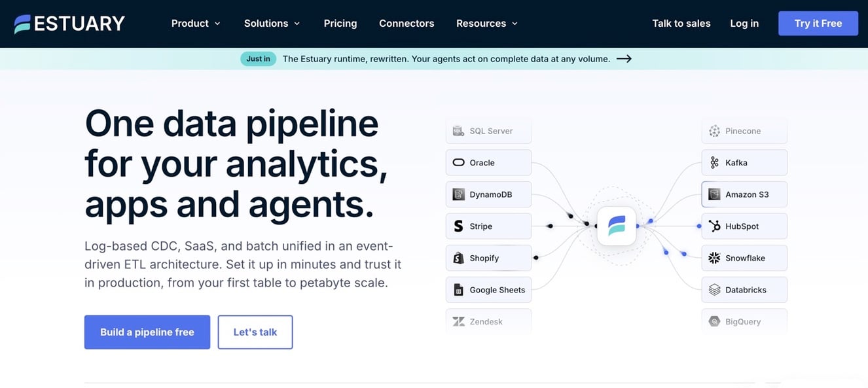Viewport: 868px width, 388px height.
Task: Click the central Estuary hub icon
Action: click(617, 226)
